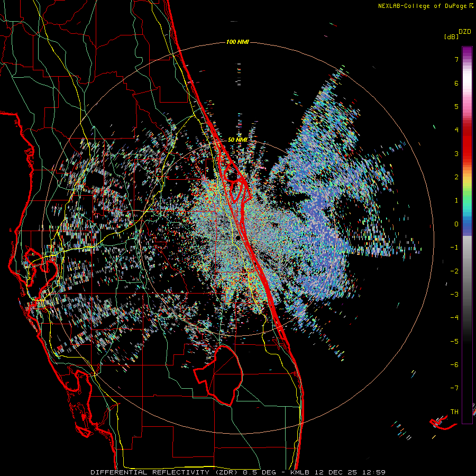Image resolution: width=476 pixels, height=476 pixels.
Task: Click the red segment of the color bar
Action: (467, 146)
